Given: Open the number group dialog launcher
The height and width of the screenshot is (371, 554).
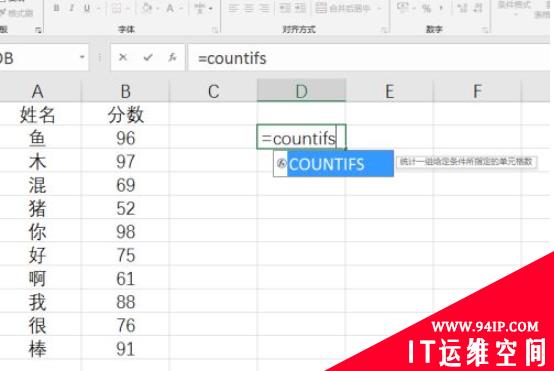Looking at the screenshot, I should coord(485,30).
